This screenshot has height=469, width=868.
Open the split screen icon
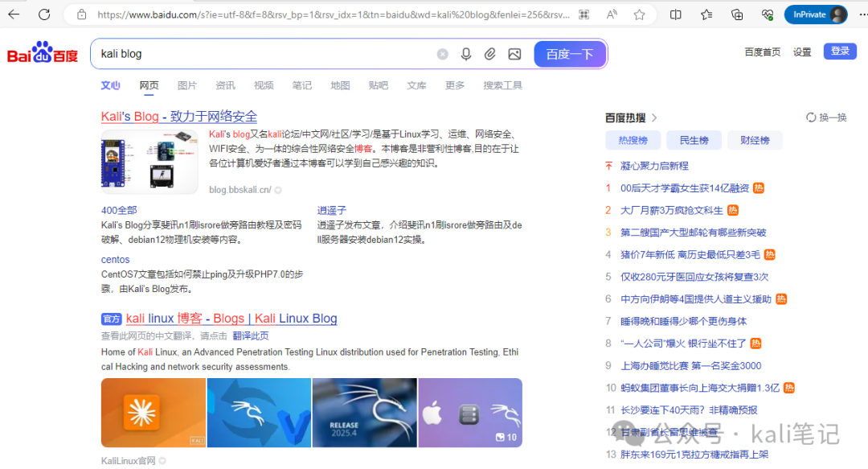click(675, 14)
